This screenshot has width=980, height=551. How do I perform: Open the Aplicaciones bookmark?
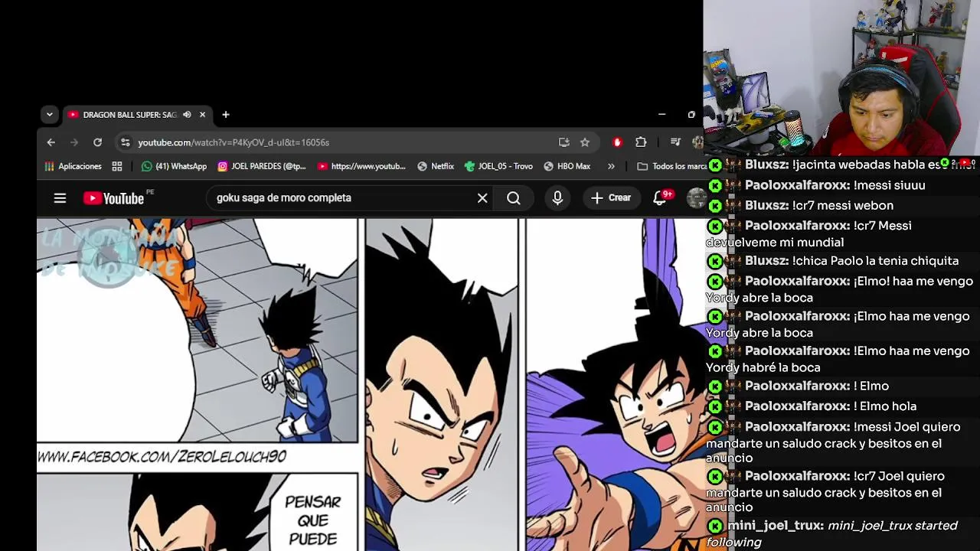pos(73,166)
